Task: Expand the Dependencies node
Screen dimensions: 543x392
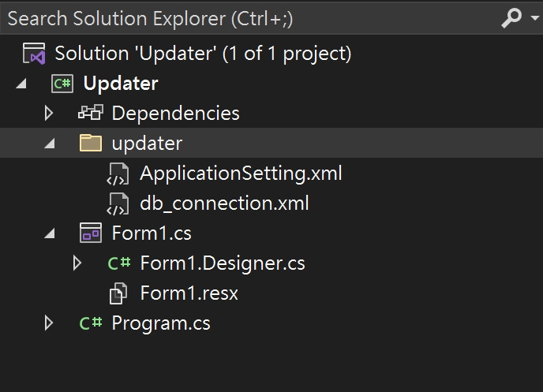Action: pyautogui.click(x=49, y=114)
